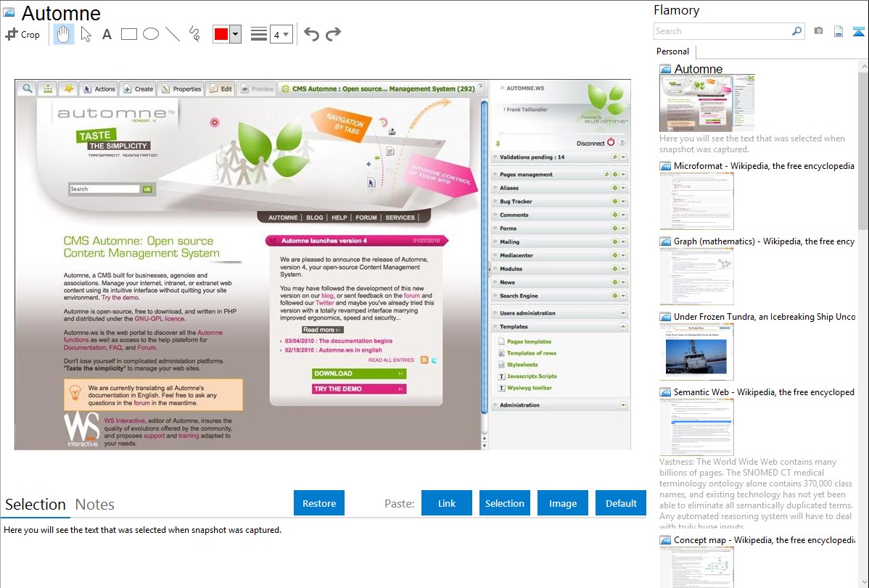
Task: Select the freehand scribble tool
Action: (x=194, y=34)
